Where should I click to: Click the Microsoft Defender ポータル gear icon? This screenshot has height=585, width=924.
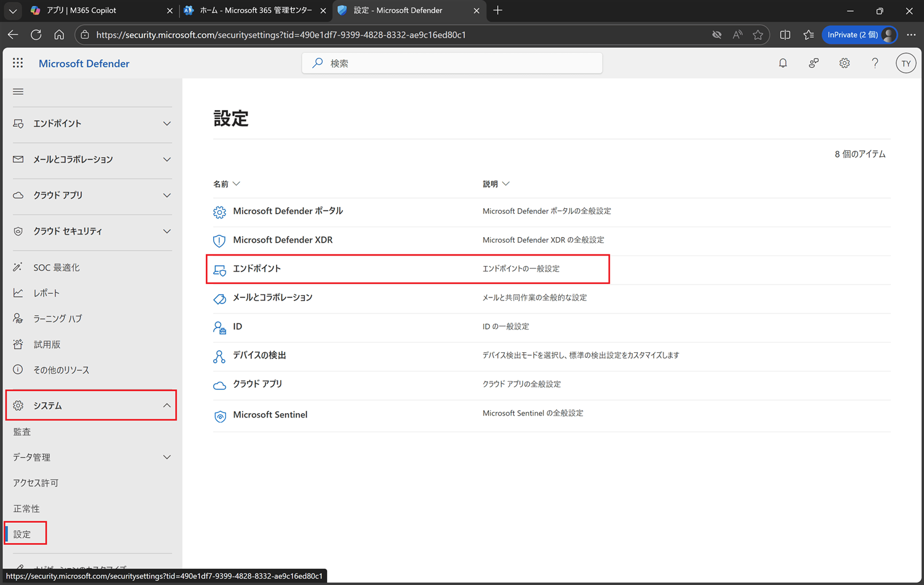pos(219,212)
